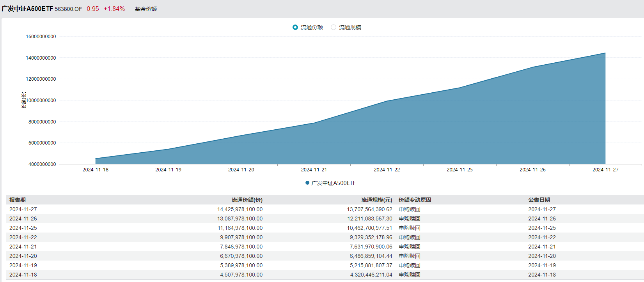Toggle the 广发中证A500ETF legend marker
This screenshot has height=282, width=644.
[307, 183]
